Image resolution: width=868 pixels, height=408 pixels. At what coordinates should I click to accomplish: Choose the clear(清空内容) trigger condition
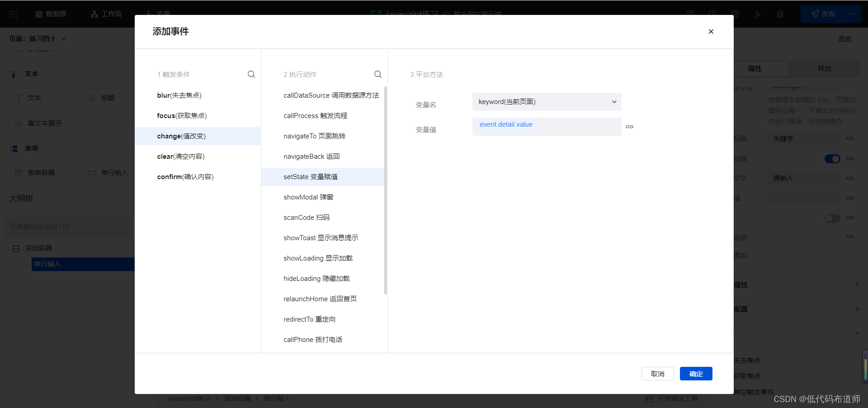(181, 157)
